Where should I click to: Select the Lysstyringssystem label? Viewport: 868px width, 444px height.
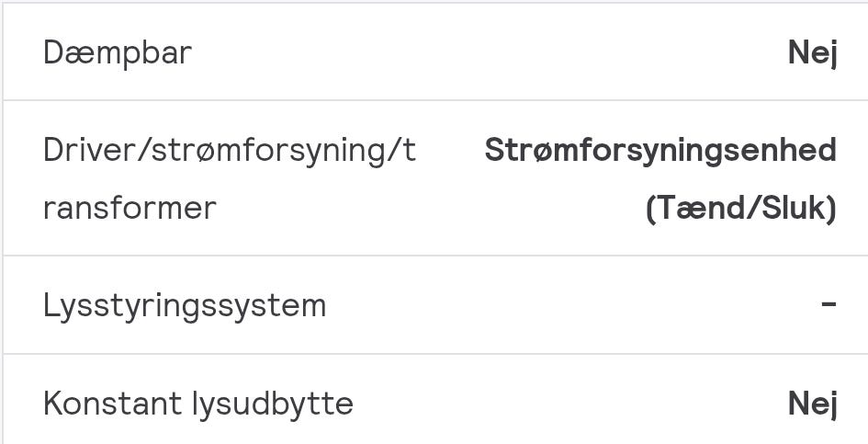[x=185, y=306]
